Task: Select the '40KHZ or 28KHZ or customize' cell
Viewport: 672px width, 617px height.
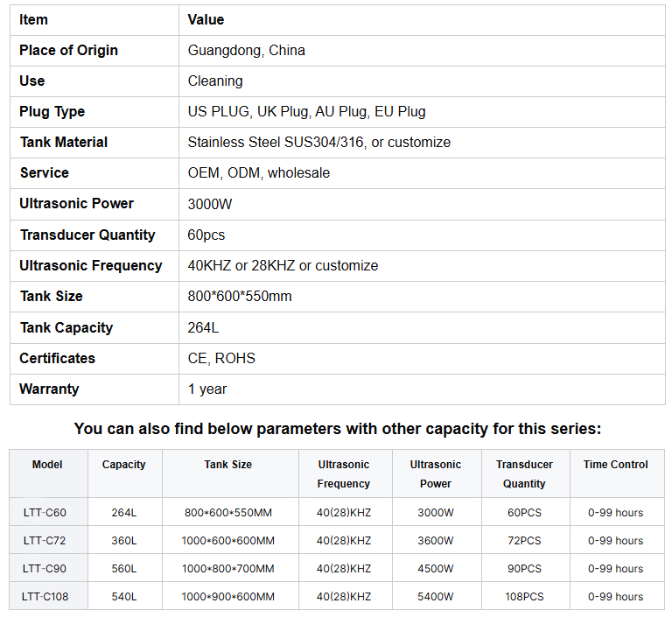Action: [x=422, y=266]
